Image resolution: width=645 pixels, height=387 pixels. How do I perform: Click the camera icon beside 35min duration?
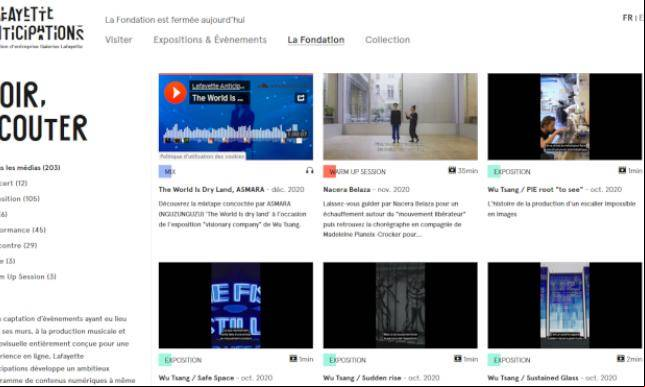click(x=452, y=170)
